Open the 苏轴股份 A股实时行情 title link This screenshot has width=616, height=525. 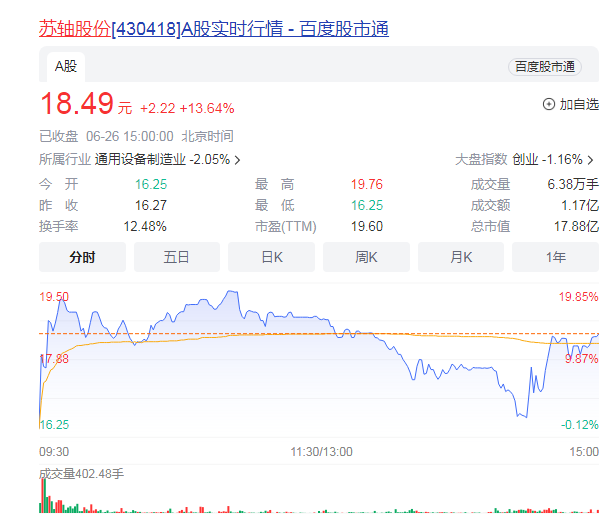point(213,28)
